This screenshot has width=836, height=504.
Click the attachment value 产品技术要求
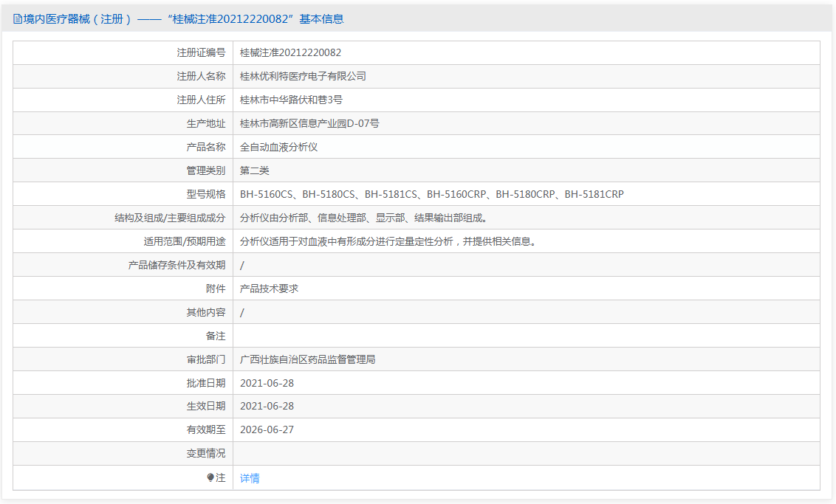click(x=270, y=289)
